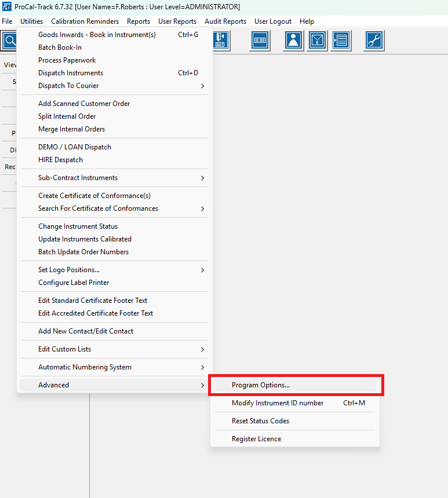Expand Sub-Contract Instruments submenu
Viewport: 448px width, 498px height.
click(115, 178)
